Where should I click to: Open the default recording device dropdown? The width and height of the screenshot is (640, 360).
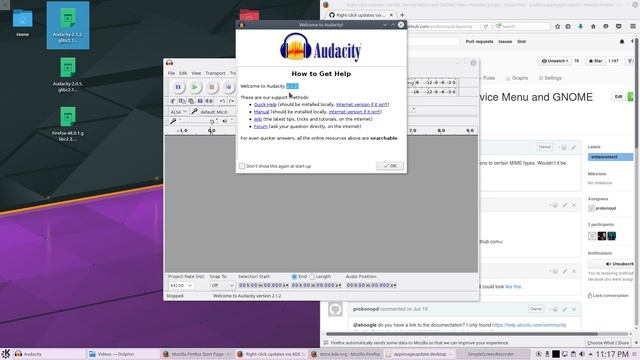pyautogui.click(x=217, y=111)
